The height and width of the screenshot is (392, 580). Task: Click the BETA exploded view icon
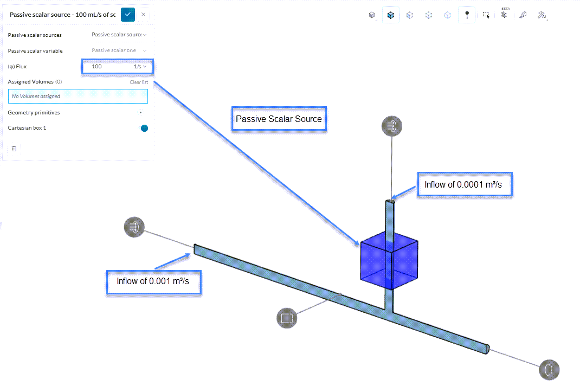point(504,15)
